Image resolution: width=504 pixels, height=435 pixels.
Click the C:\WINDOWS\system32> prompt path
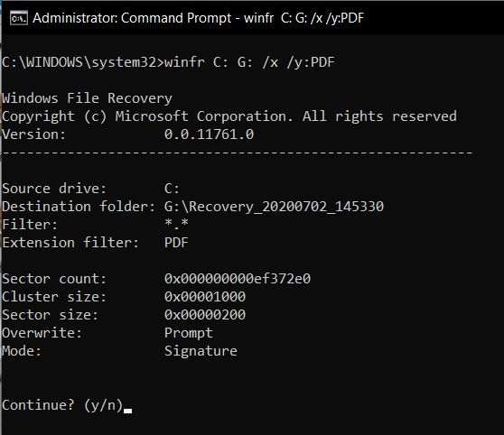pyautogui.click(x=83, y=62)
